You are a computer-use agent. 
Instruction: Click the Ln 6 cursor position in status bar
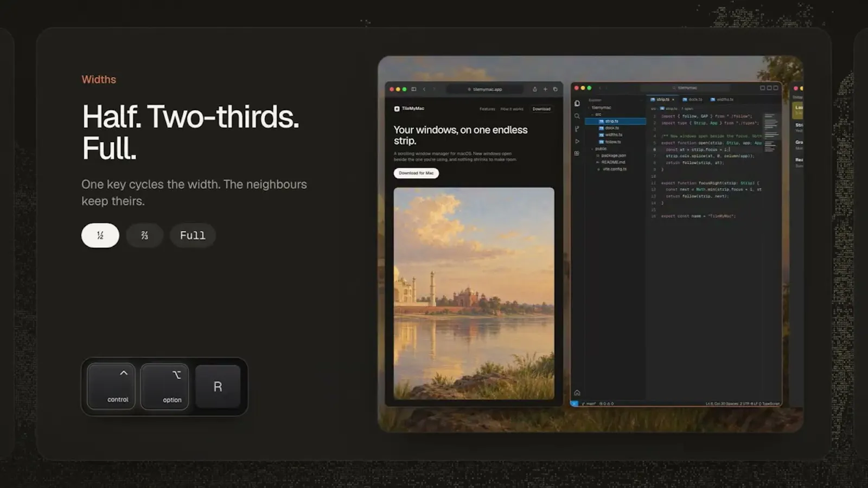coord(717,403)
